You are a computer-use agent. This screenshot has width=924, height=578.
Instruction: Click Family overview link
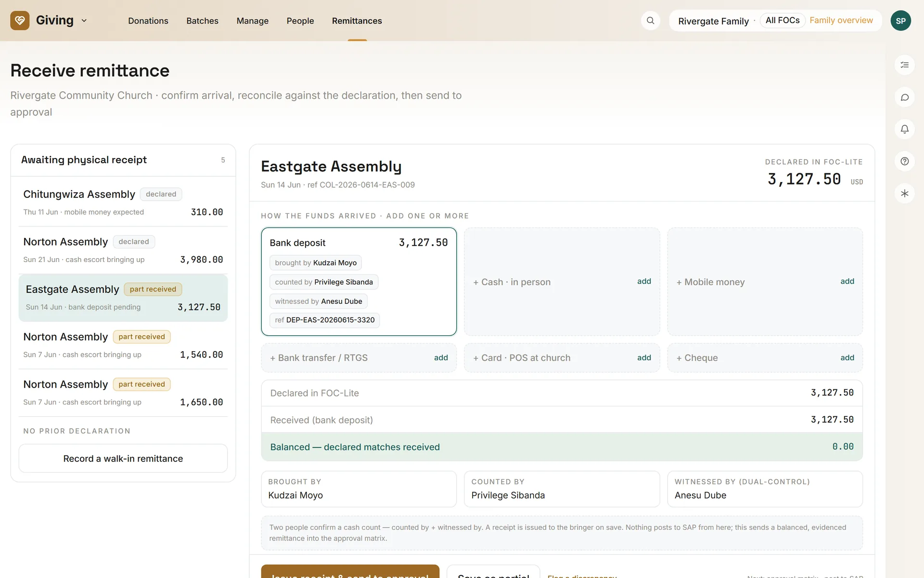point(841,20)
